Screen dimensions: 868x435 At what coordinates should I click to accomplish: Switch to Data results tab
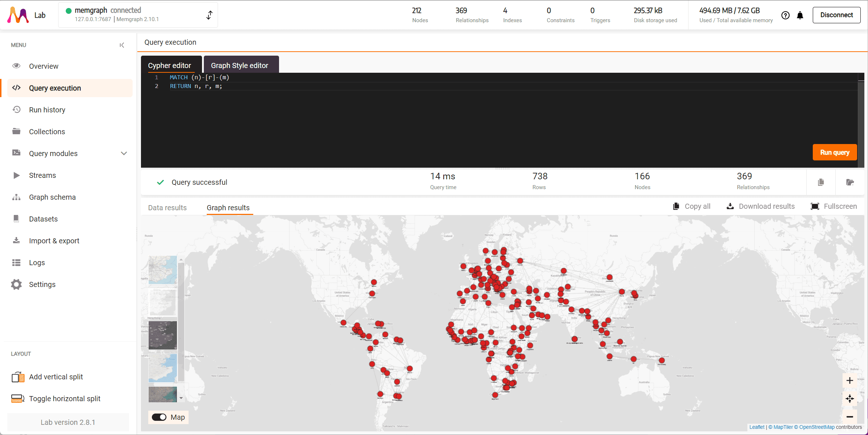tap(167, 208)
